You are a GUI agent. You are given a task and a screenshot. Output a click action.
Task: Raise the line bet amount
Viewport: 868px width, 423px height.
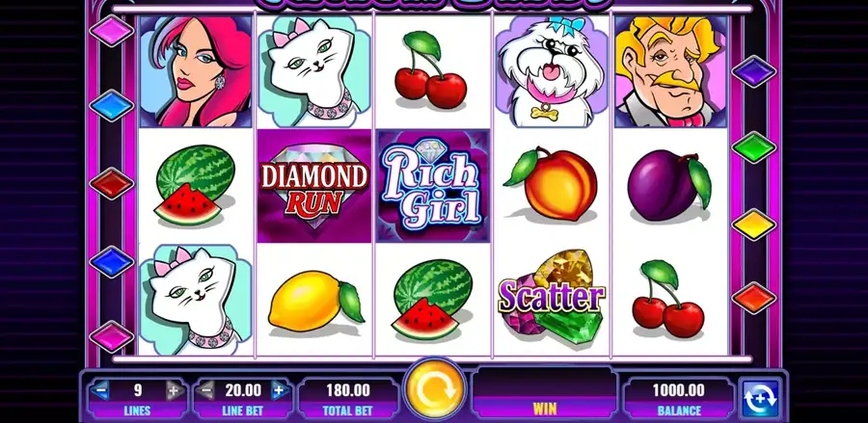pyautogui.click(x=280, y=390)
